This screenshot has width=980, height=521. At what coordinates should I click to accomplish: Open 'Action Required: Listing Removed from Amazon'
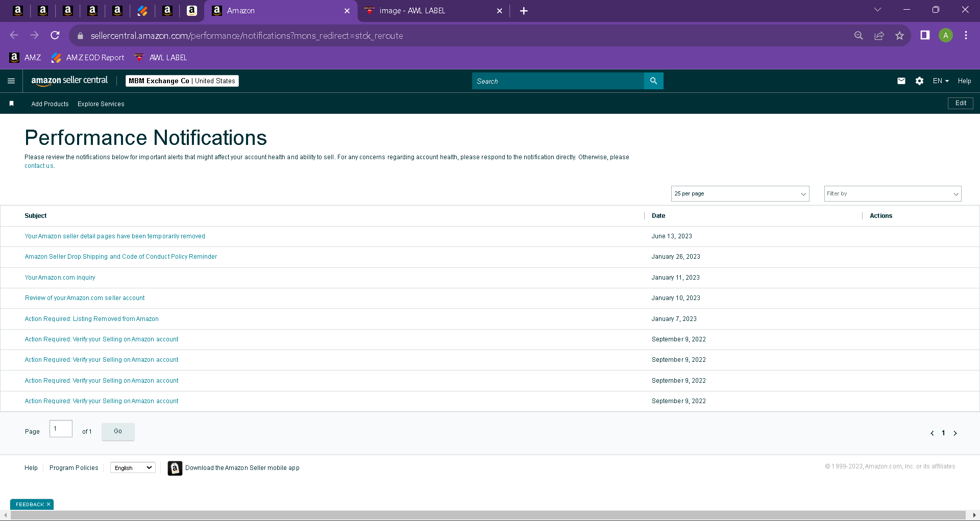pyautogui.click(x=92, y=319)
